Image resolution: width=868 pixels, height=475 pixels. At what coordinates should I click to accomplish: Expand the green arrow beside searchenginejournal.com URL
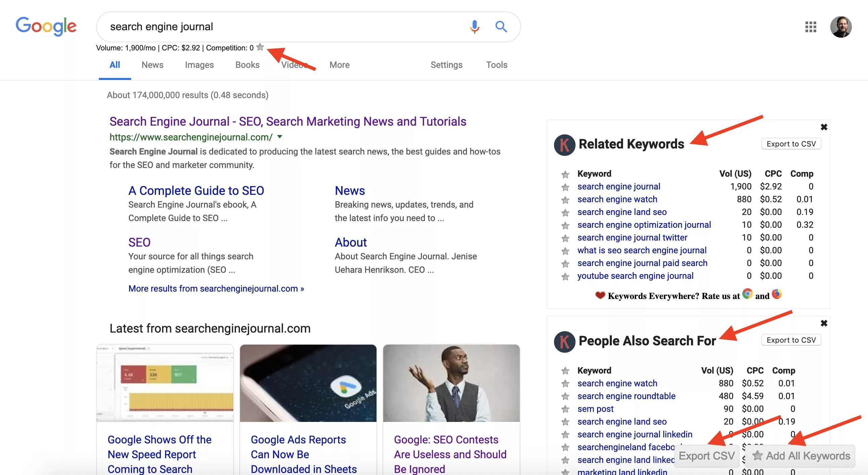(x=280, y=137)
